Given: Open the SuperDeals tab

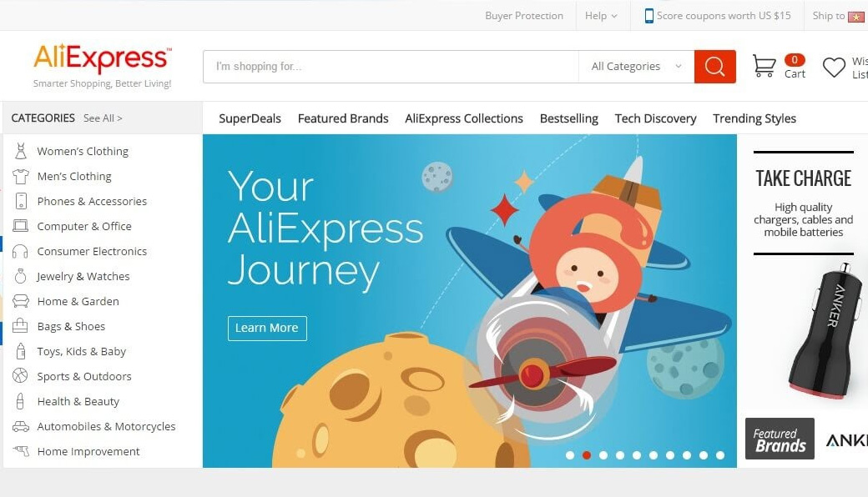Looking at the screenshot, I should click(250, 118).
